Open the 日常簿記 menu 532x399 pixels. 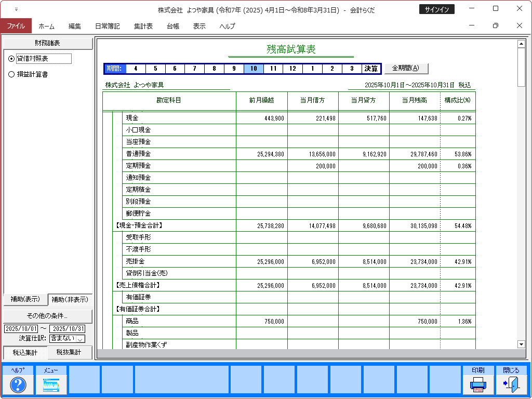coord(107,26)
